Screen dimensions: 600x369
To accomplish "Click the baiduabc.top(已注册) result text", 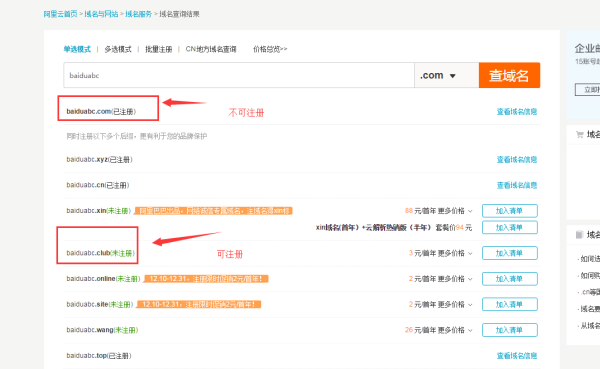I will pyautogui.click(x=99, y=356).
